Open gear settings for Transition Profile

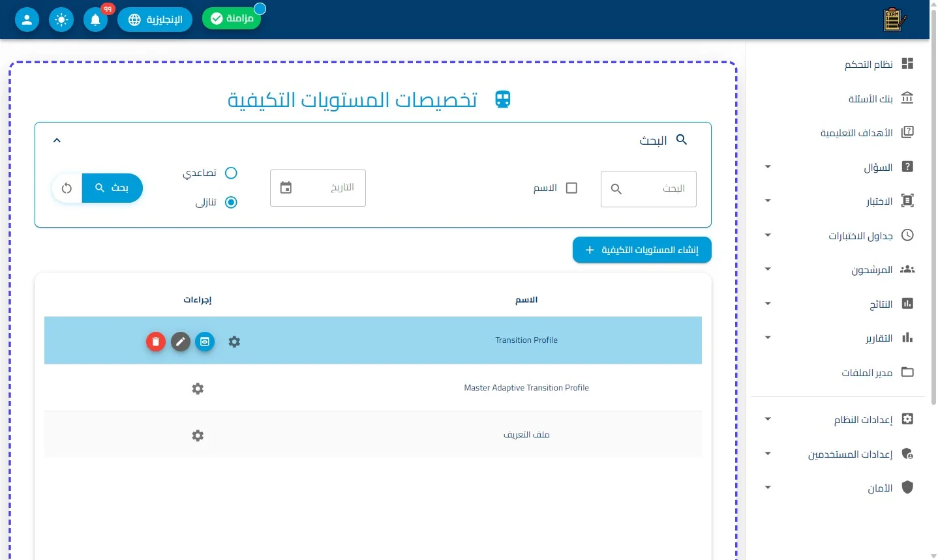click(x=234, y=342)
